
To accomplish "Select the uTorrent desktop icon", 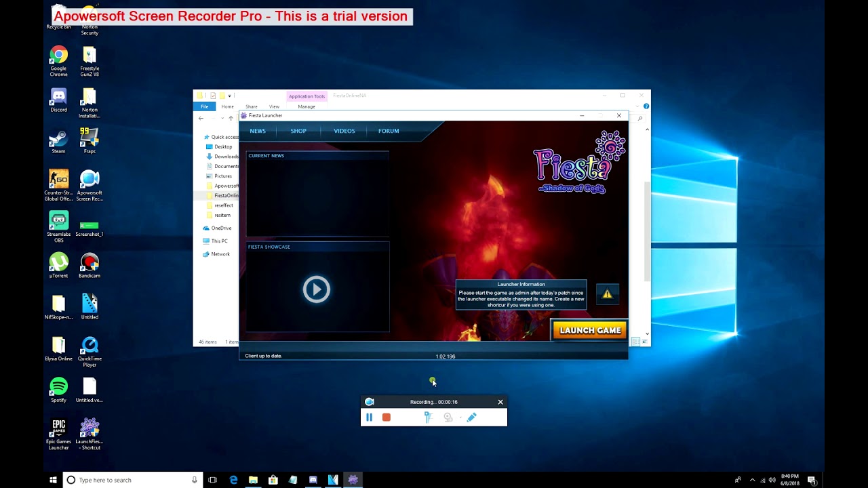I will (x=58, y=266).
